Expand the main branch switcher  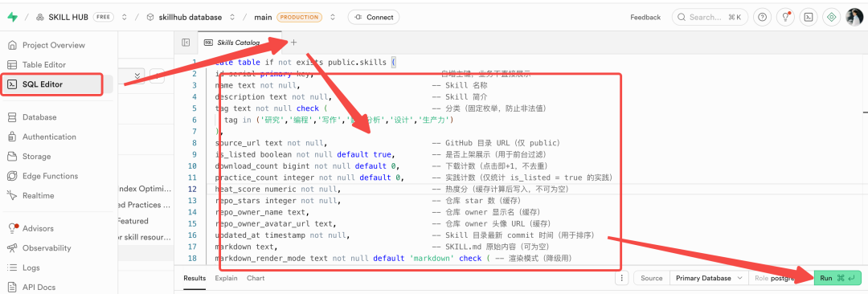333,17
